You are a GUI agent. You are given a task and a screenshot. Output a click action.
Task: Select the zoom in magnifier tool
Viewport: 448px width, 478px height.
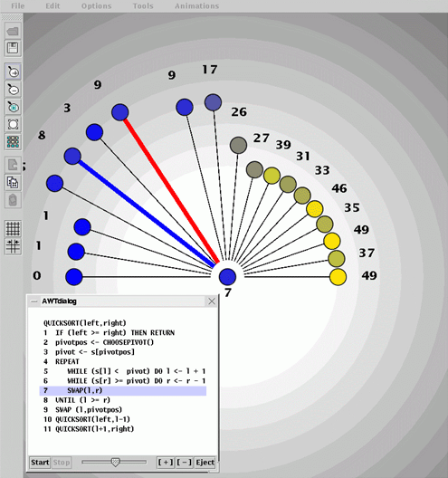[x=13, y=72]
